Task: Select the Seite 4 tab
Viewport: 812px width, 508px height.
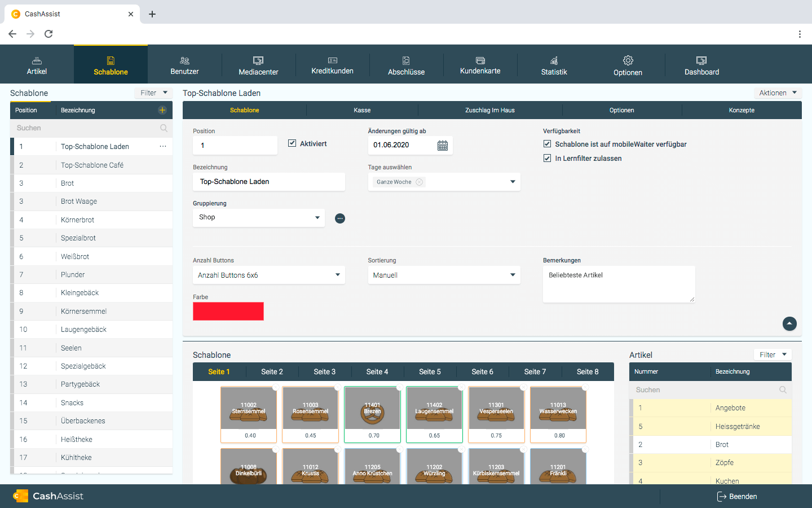Action: [377, 371]
